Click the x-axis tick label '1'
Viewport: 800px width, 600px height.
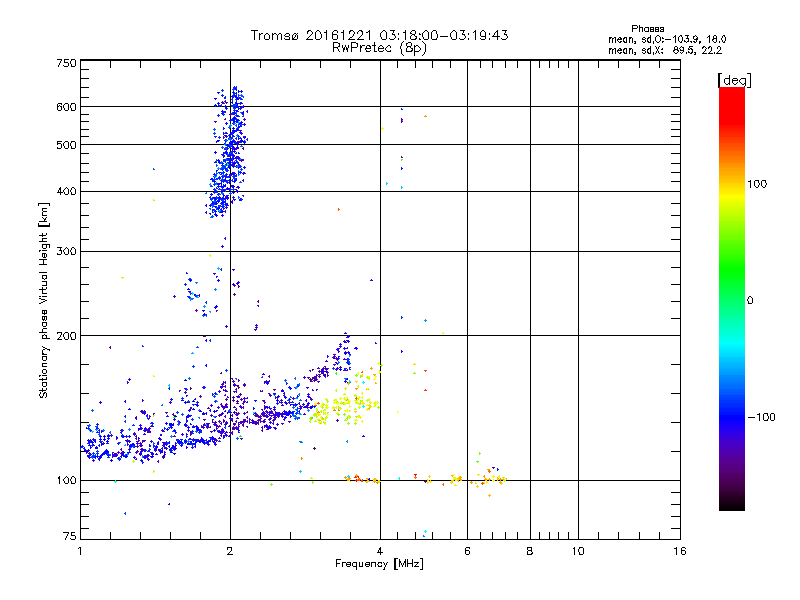point(80,551)
